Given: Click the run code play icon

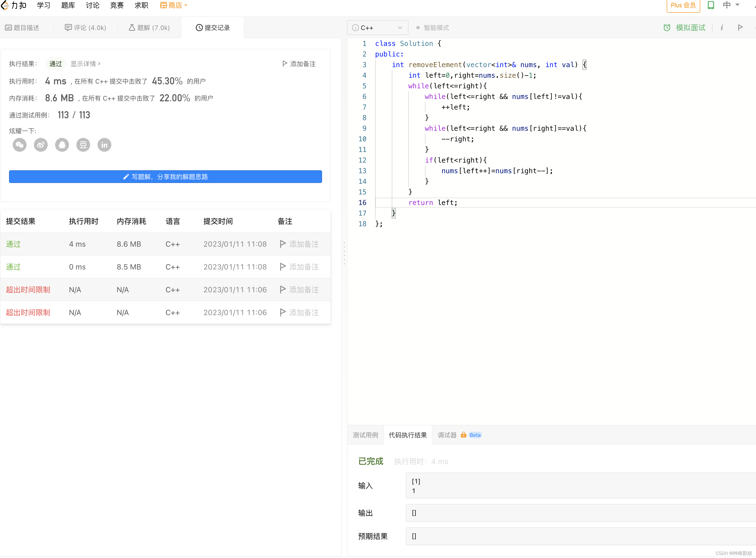Looking at the screenshot, I should 740,28.
